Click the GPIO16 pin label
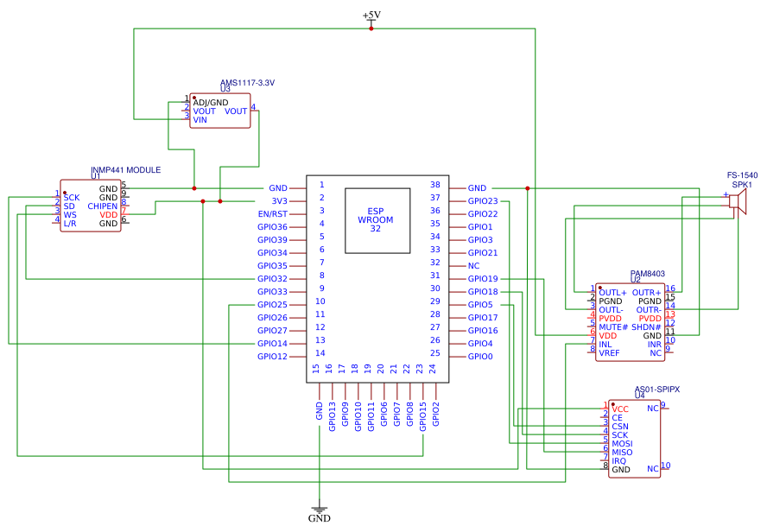The width and height of the screenshot is (767, 532). [483, 331]
